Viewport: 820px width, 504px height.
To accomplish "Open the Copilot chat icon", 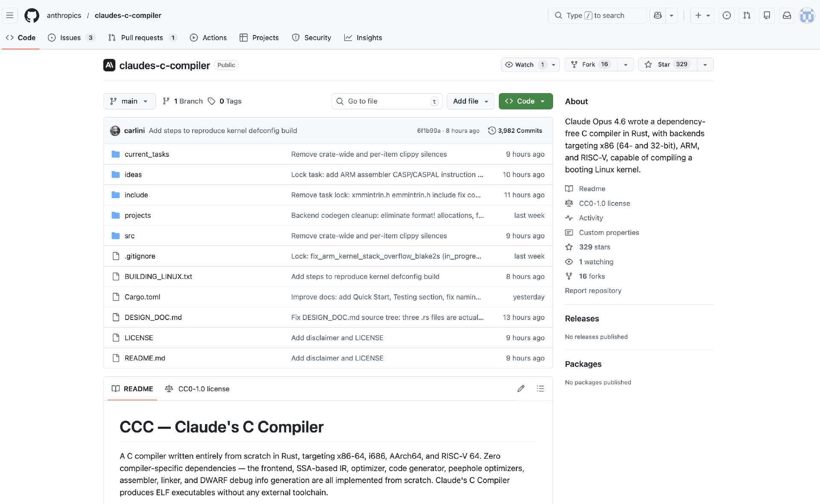I will point(658,15).
